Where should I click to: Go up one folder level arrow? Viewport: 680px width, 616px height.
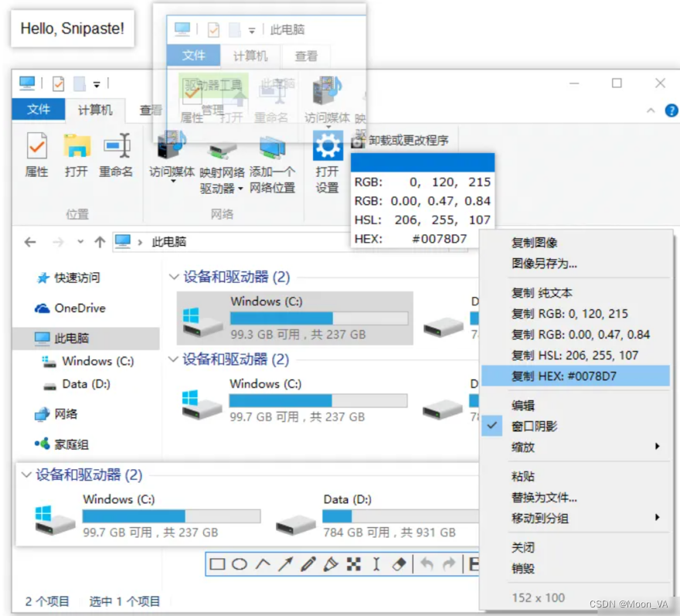pyautogui.click(x=100, y=242)
